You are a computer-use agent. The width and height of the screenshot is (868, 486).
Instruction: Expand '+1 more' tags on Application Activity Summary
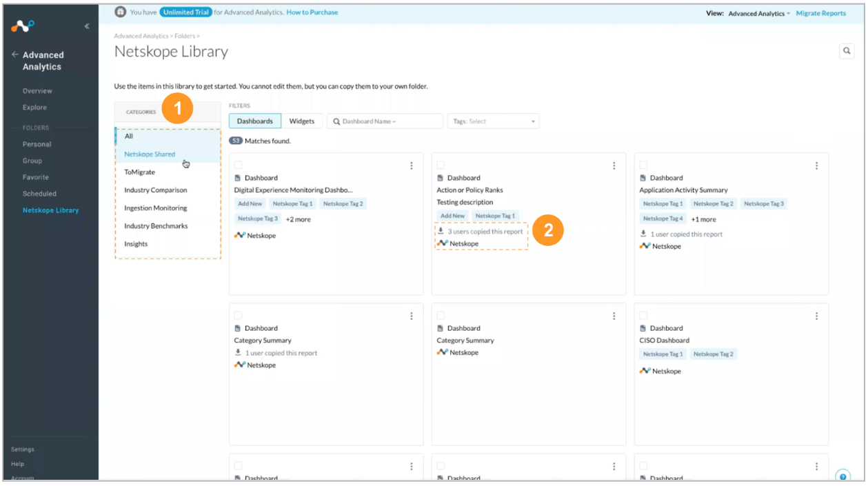point(703,219)
